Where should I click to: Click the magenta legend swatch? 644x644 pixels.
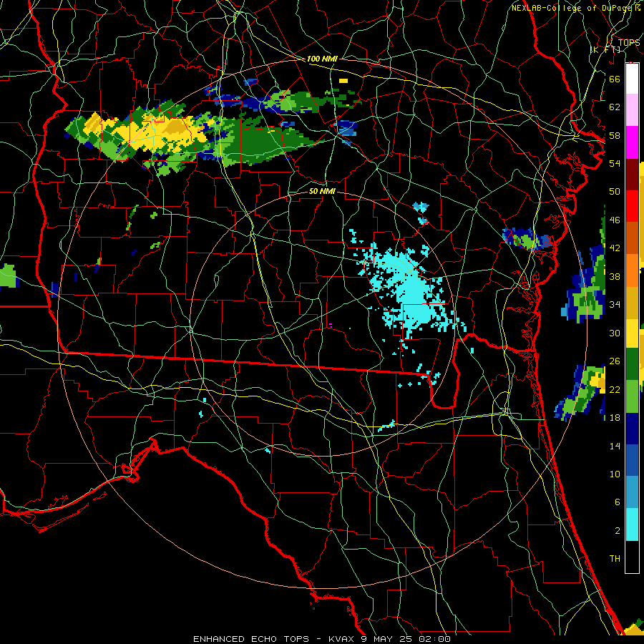[632, 142]
